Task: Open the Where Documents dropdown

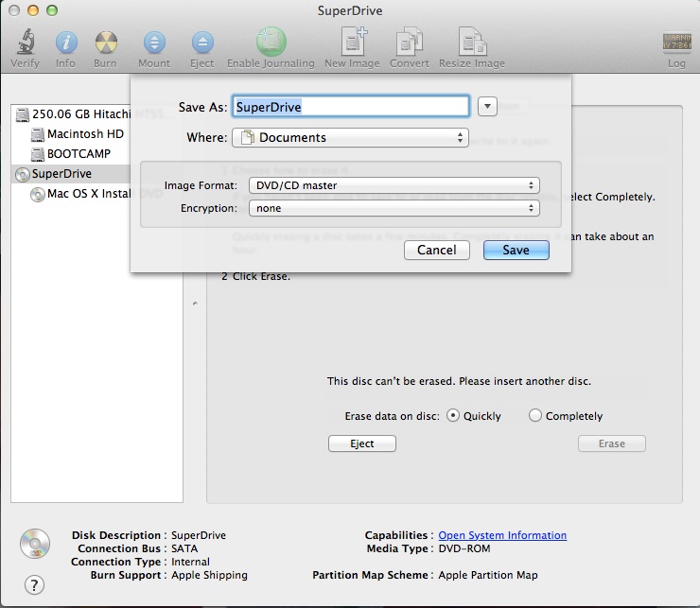Action: (350, 137)
